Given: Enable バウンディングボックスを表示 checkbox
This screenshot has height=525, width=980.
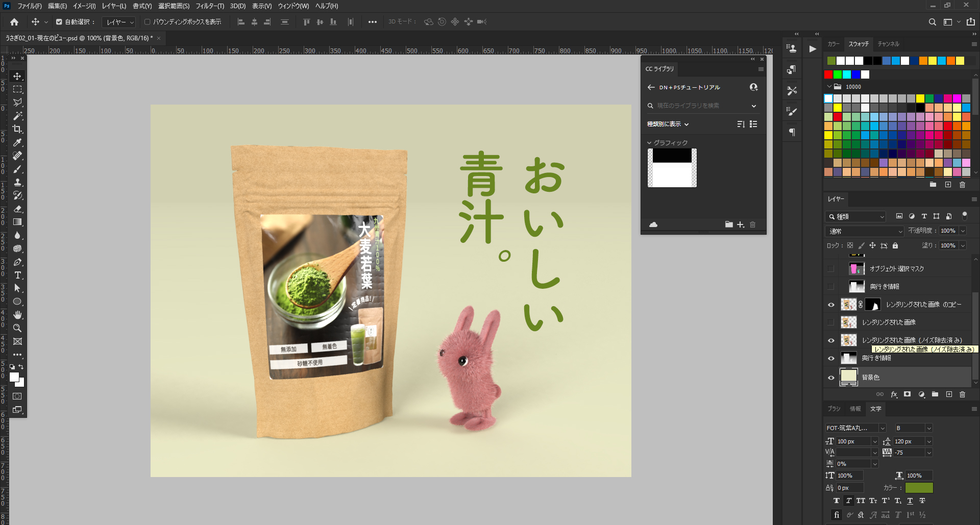Looking at the screenshot, I should pos(147,22).
